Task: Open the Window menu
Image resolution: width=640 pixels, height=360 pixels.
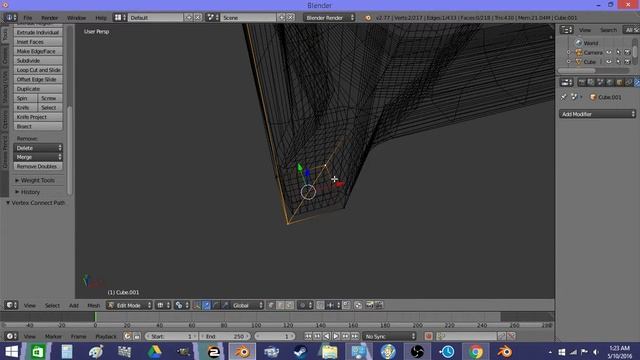Action: [76, 18]
